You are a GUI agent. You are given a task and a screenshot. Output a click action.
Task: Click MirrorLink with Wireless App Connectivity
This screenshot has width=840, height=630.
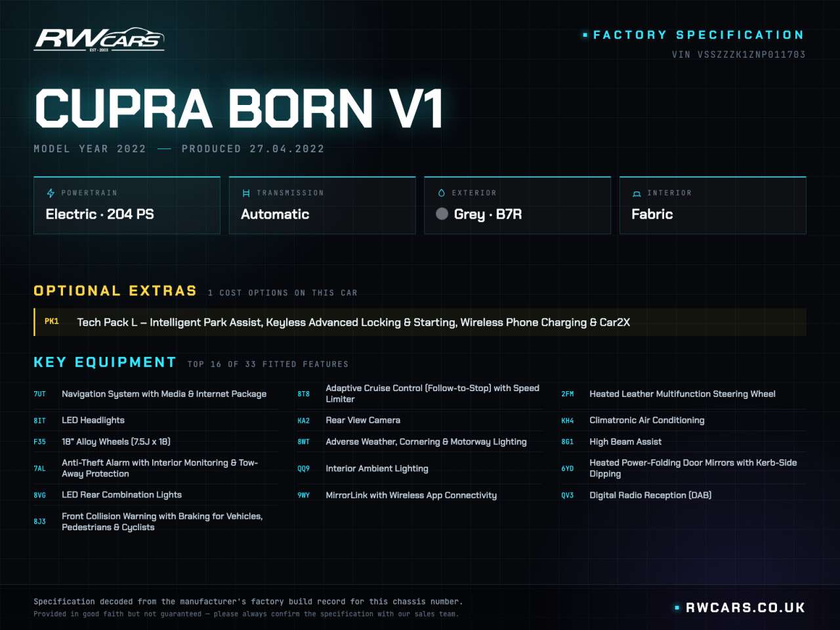tap(411, 495)
